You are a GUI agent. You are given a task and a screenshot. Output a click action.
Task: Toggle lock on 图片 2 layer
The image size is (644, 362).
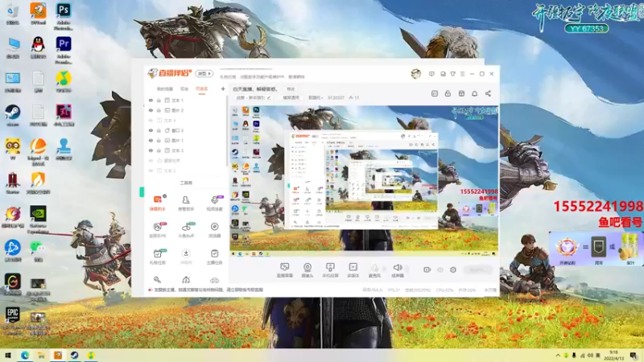(159, 110)
